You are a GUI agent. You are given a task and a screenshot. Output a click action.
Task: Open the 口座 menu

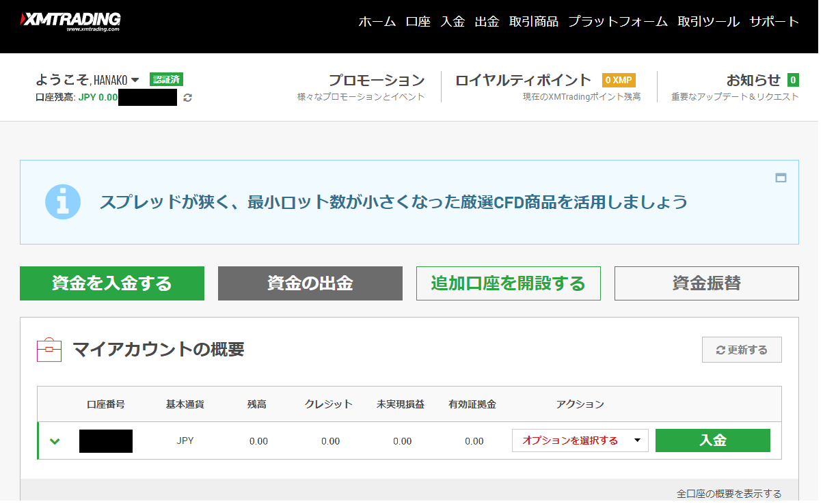418,21
